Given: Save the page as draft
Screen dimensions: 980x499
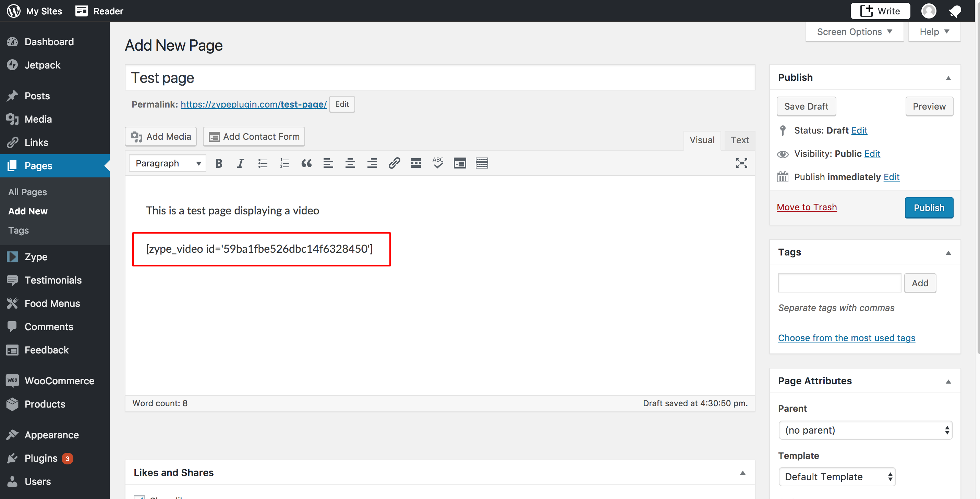Looking at the screenshot, I should (806, 107).
